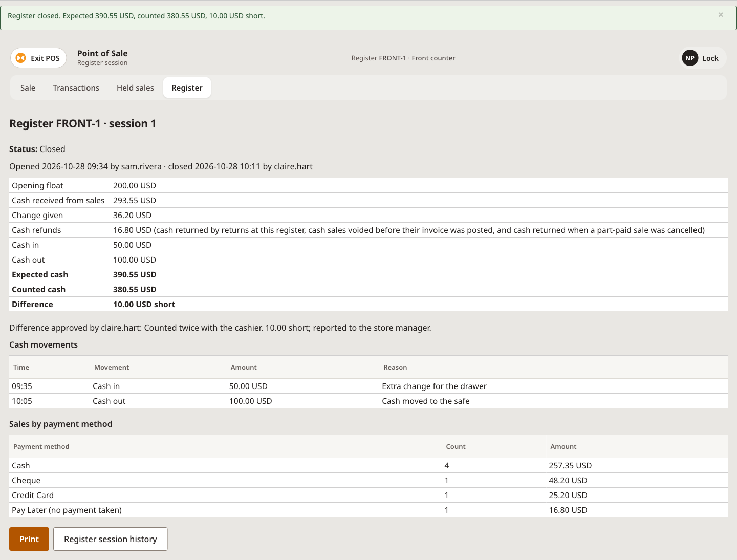Open Register session history

(111, 539)
